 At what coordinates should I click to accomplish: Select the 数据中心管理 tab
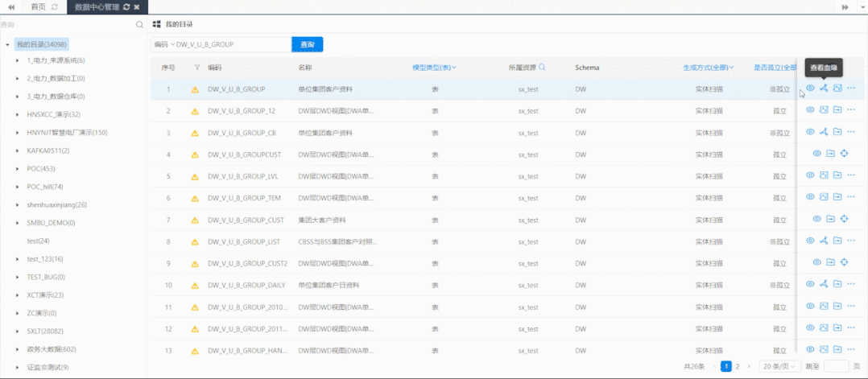tap(97, 6)
